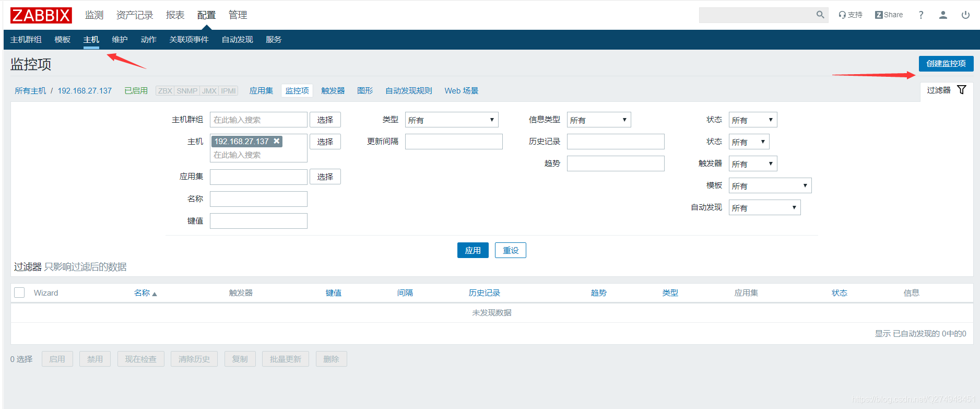
Task: Open the second 状态 dropdown
Action: click(749, 142)
